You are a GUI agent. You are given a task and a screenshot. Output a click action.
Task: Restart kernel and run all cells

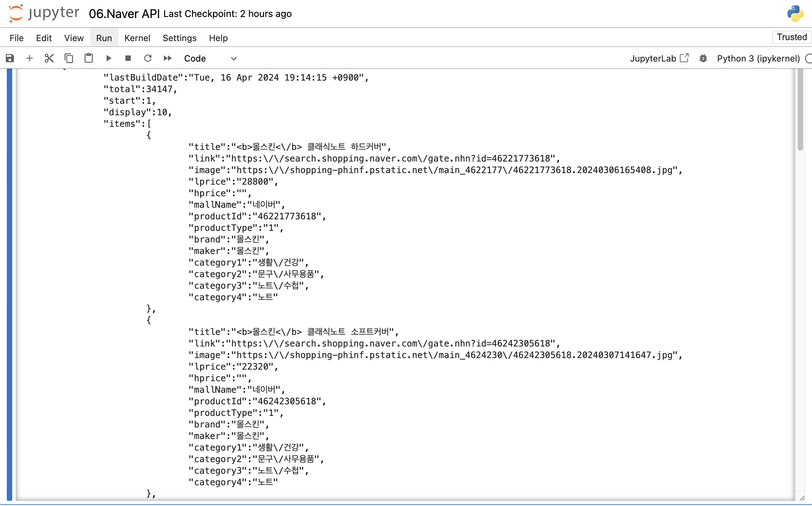(167, 58)
